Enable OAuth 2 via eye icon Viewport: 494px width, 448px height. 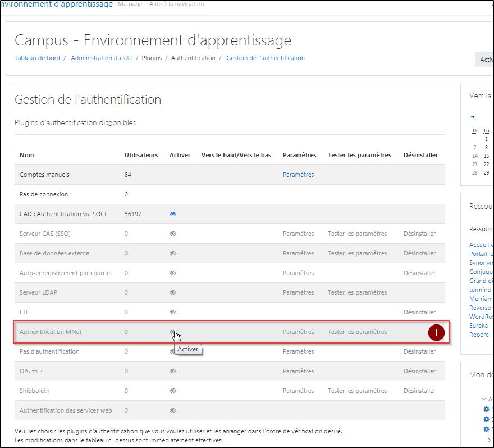tap(173, 371)
